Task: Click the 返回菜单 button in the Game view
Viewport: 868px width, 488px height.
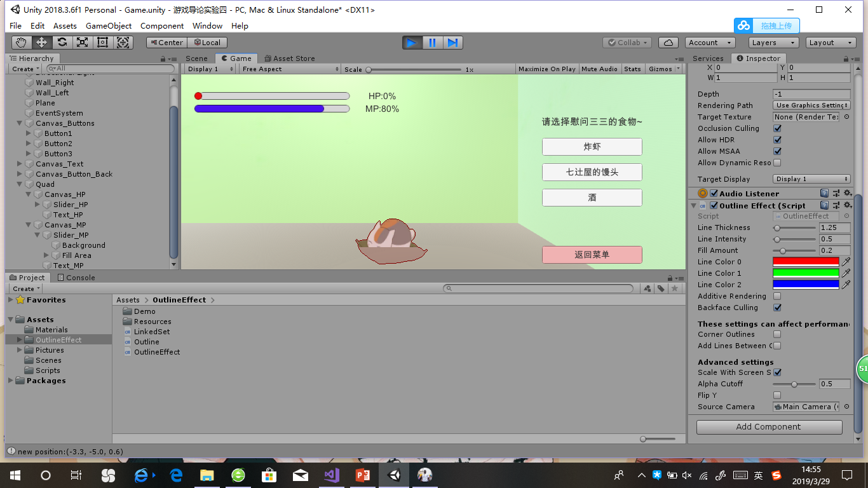Action: 592,254
